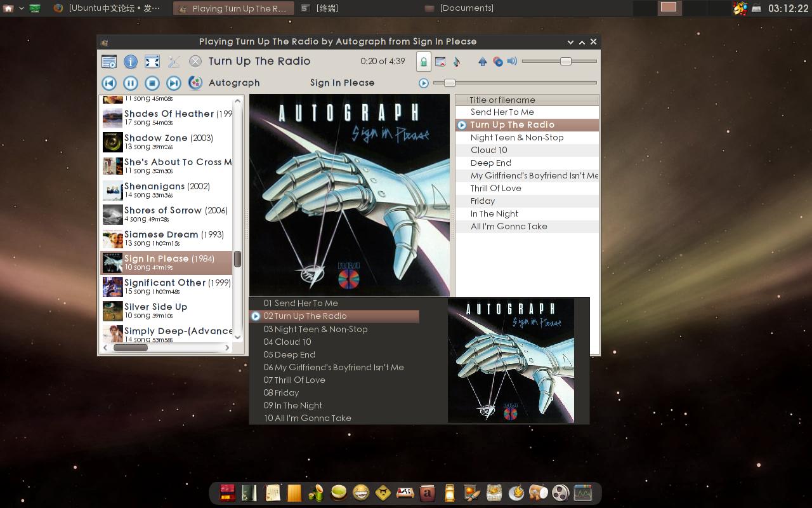Select 'Send Her To Me' in song list

click(x=527, y=112)
